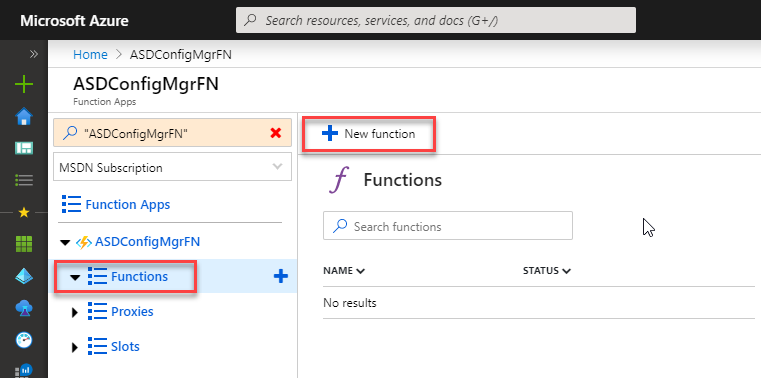Open All services list icon
This screenshot has width=761, height=378.
(24, 181)
